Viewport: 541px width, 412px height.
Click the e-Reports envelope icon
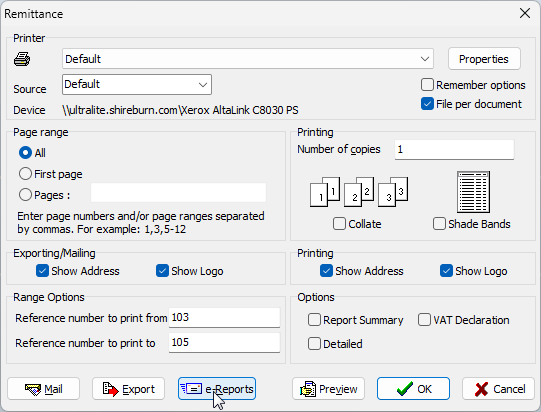(191, 389)
